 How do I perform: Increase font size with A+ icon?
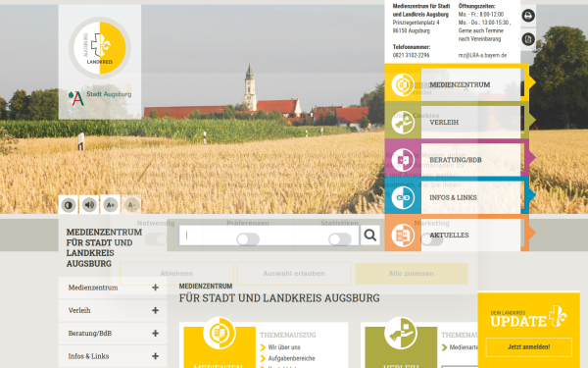[111, 205]
